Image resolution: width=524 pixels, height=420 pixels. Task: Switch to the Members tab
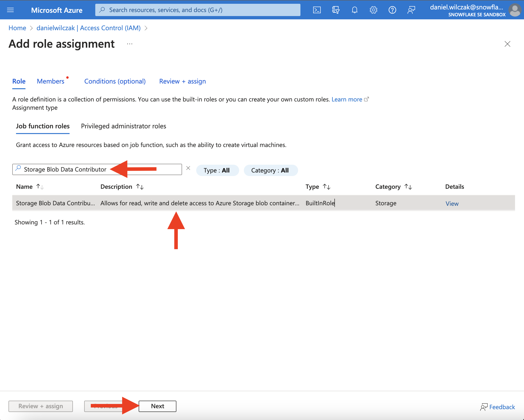[x=50, y=81]
